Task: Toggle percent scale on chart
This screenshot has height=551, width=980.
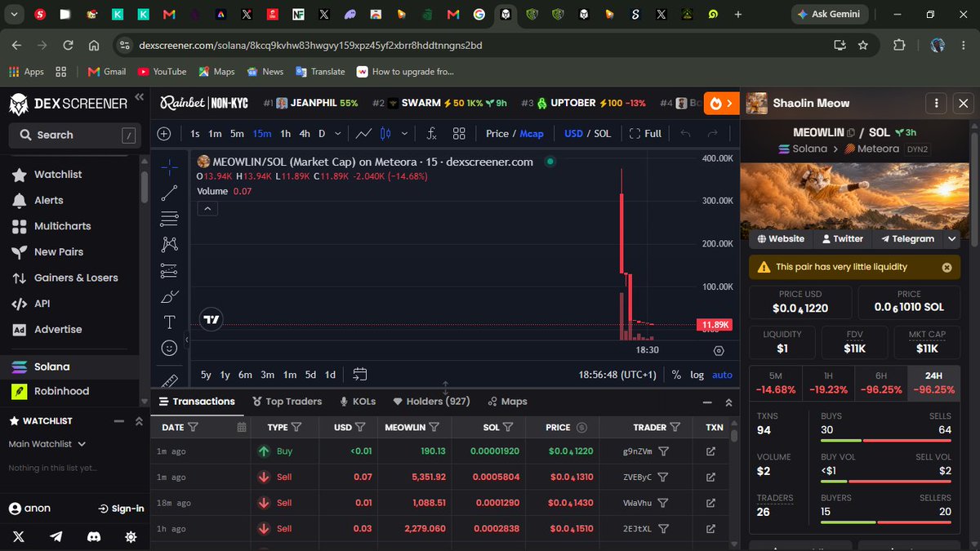Action: pyautogui.click(x=676, y=375)
